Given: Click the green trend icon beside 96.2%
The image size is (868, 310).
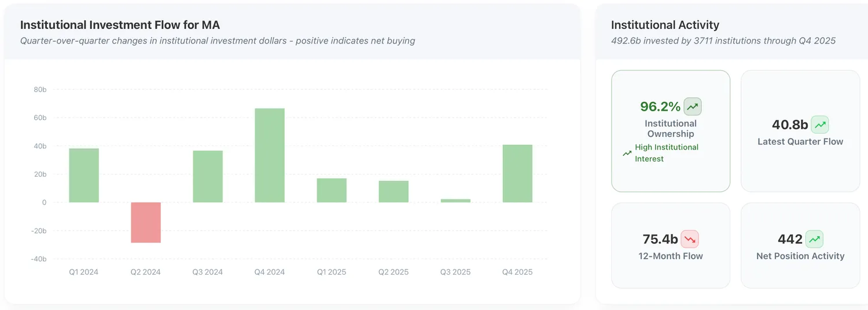Looking at the screenshot, I should pos(693,107).
